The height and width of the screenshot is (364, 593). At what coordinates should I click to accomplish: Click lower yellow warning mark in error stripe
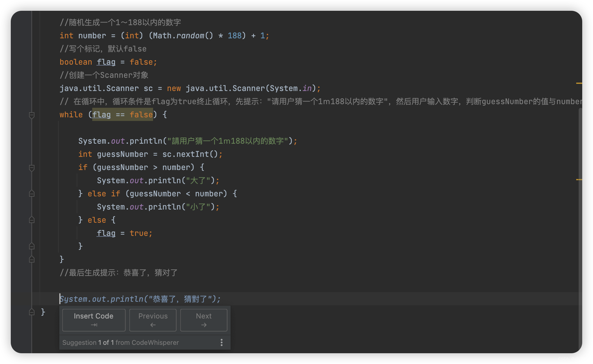tap(579, 180)
